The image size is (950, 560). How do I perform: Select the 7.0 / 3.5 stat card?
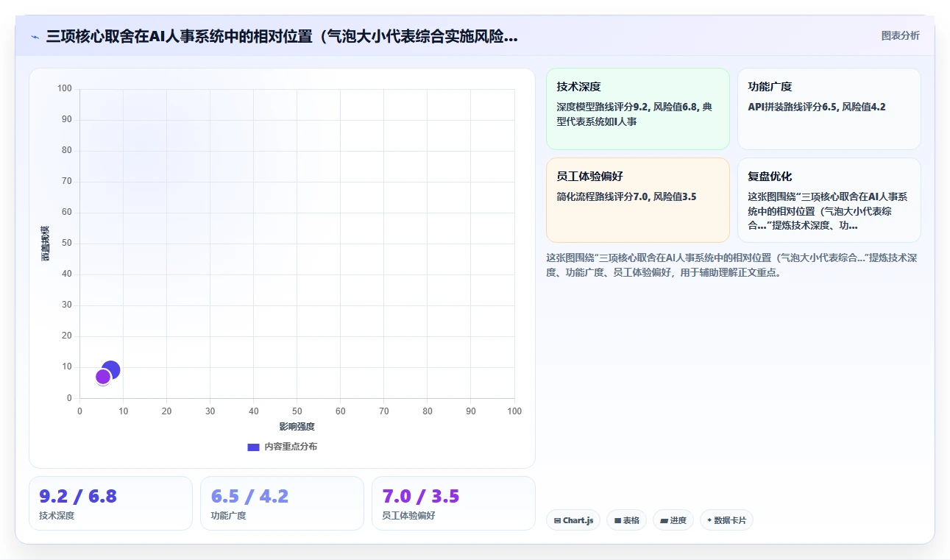pyautogui.click(x=453, y=503)
